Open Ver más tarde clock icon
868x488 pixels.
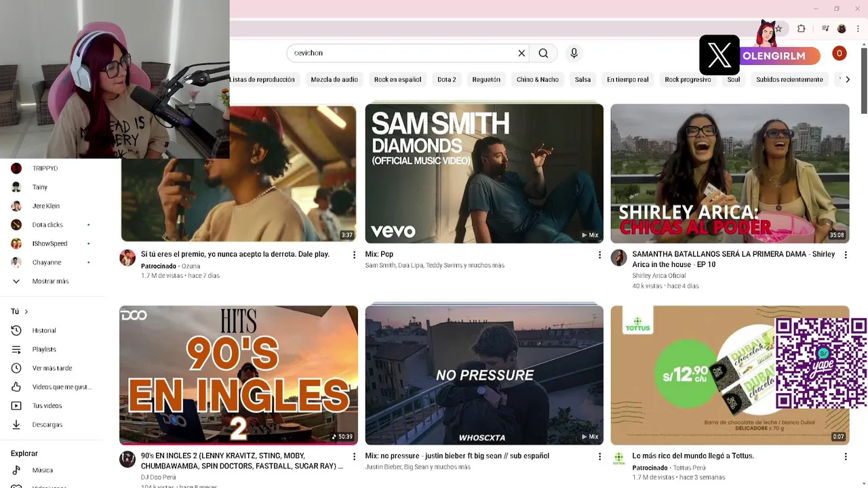click(x=16, y=368)
